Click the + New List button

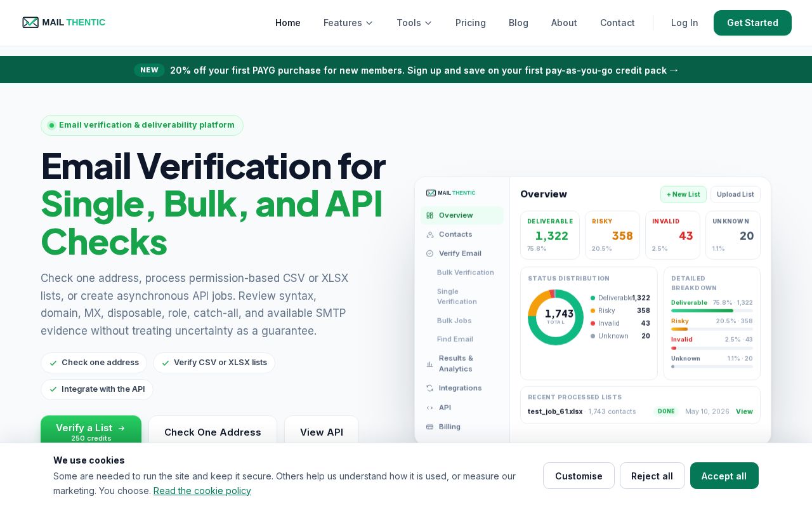pyautogui.click(x=683, y=194)
